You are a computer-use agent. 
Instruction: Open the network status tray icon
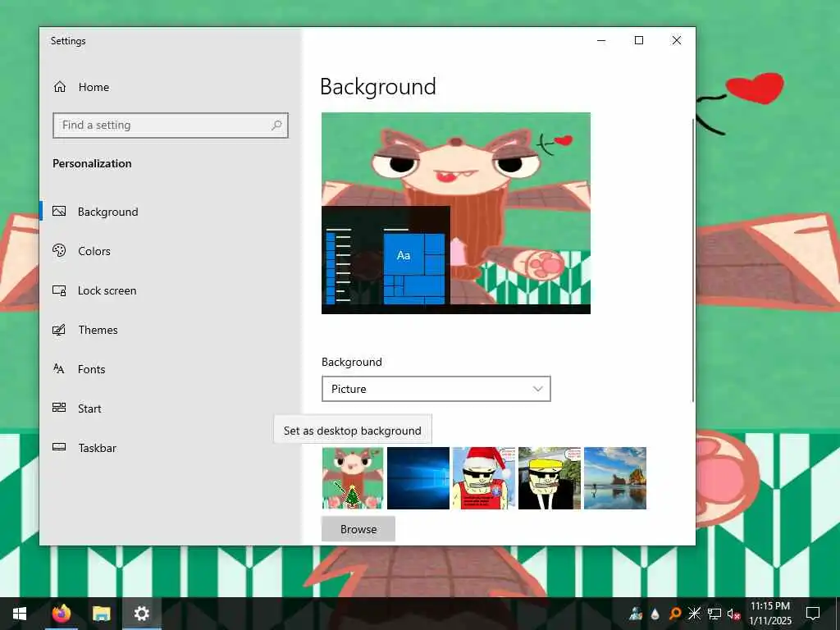coord(714,614)
